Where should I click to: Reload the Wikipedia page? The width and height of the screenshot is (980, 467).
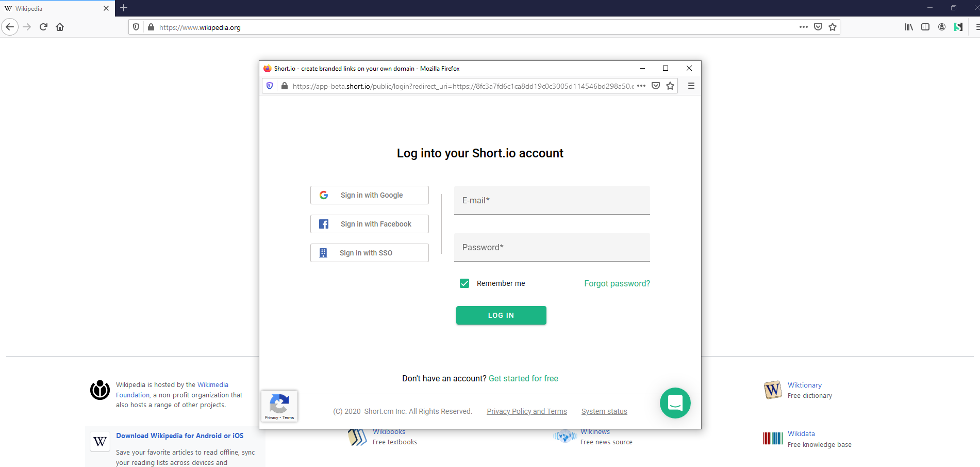click(43, 27)
